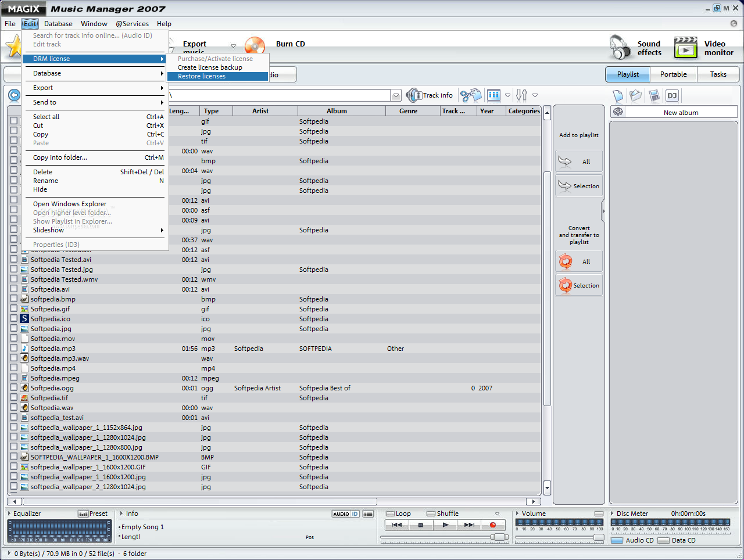
Task: Click Softpedia.ico file icon
Action: (24, 319)
